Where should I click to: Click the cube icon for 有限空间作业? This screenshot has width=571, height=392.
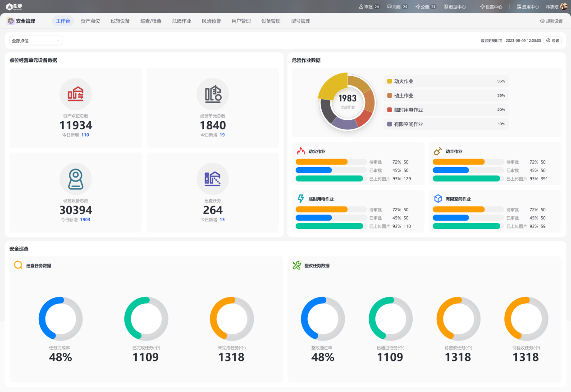point(438,199)
